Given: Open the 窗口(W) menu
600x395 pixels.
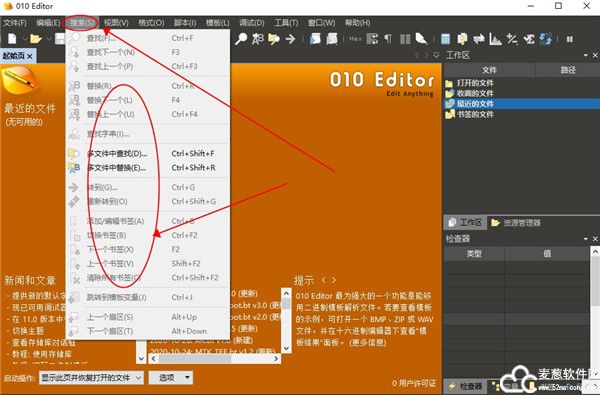Looking at the screenshot, I should [321, 23].
